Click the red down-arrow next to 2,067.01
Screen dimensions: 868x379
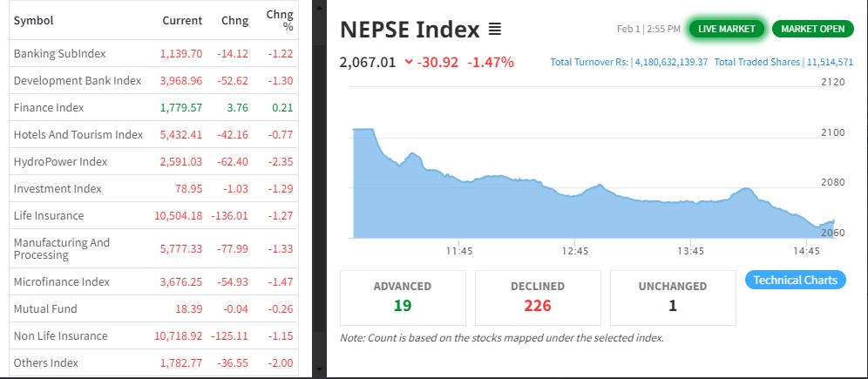(409, 62)
